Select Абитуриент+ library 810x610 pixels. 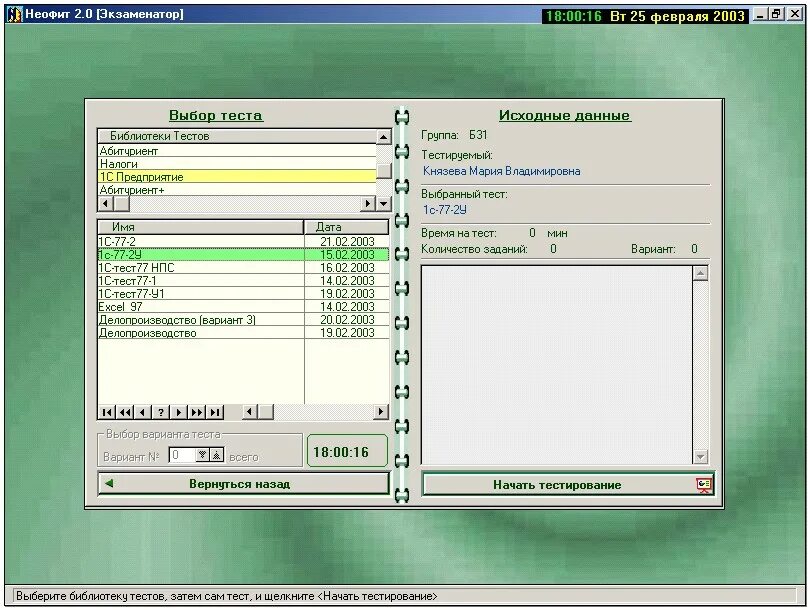coord(237,190)
